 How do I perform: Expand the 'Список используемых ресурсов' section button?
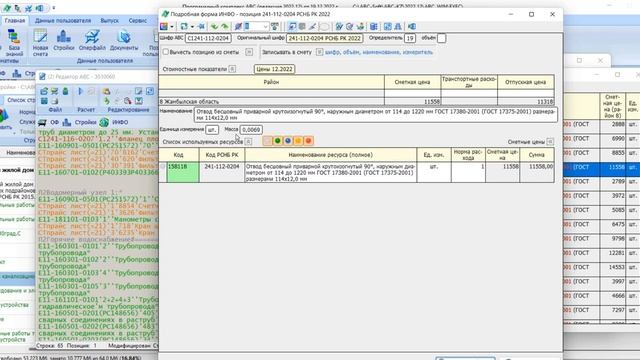click(248, 141)
